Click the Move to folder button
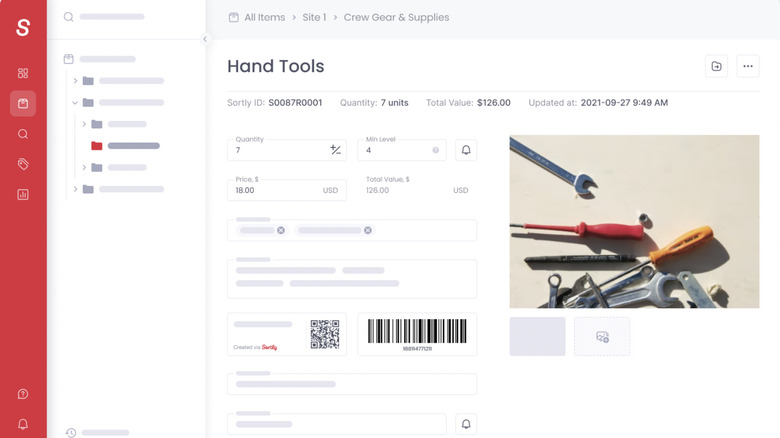This screenshot has width=780, height=438. coord(717,66)
